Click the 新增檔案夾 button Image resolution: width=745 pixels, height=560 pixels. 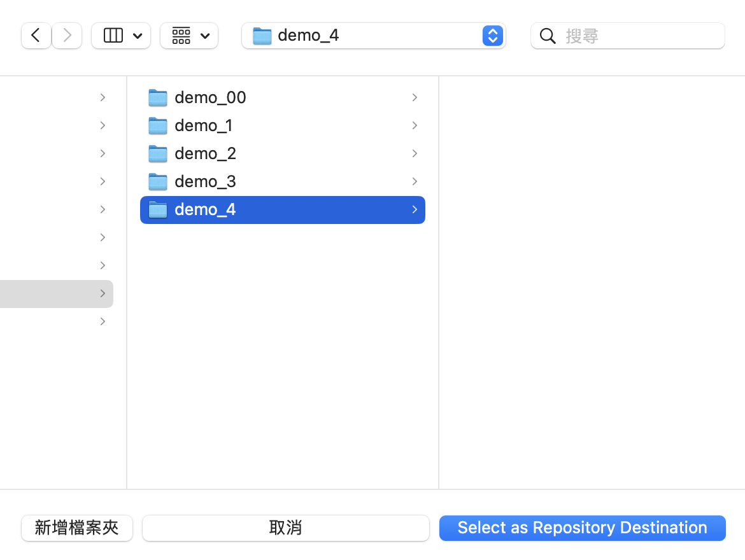[76, 528]
